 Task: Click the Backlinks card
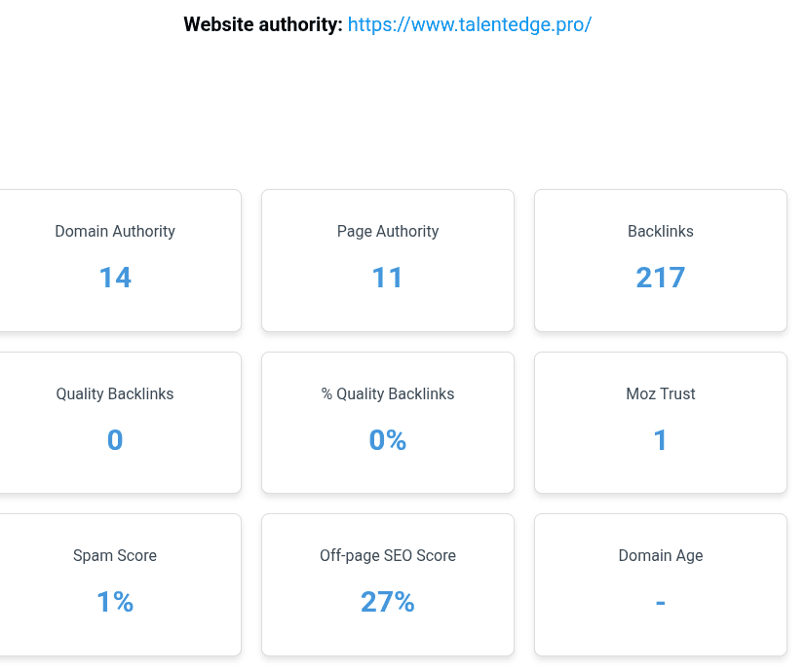661,260
